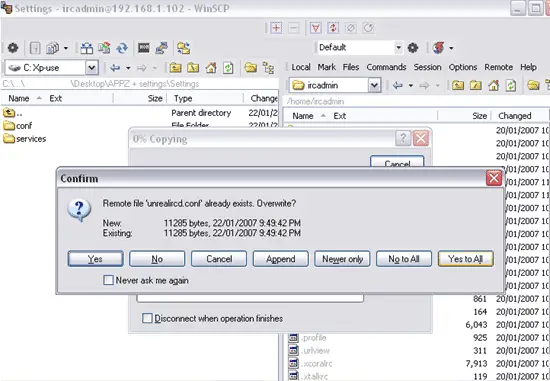The image size is (550, 381).
Task: Refresh the remote panel file list
Action: 511,85
